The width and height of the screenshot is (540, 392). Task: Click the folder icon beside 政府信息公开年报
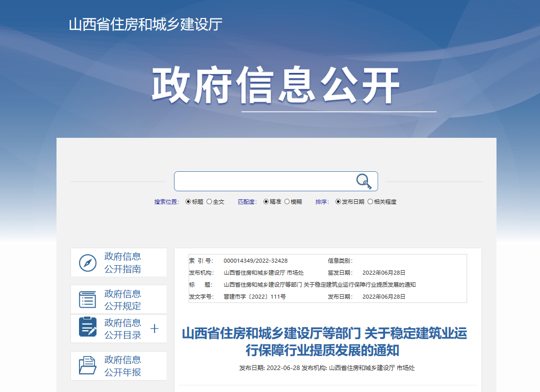pos(88,366)
